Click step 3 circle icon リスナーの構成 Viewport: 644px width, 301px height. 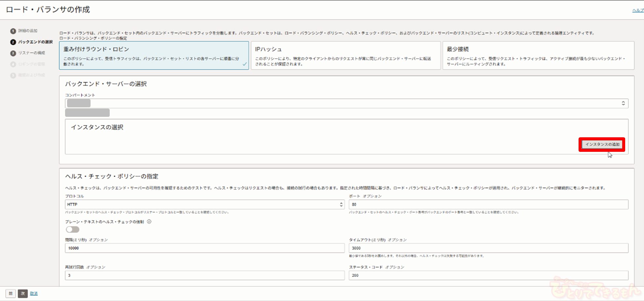[x=13, y=53]
